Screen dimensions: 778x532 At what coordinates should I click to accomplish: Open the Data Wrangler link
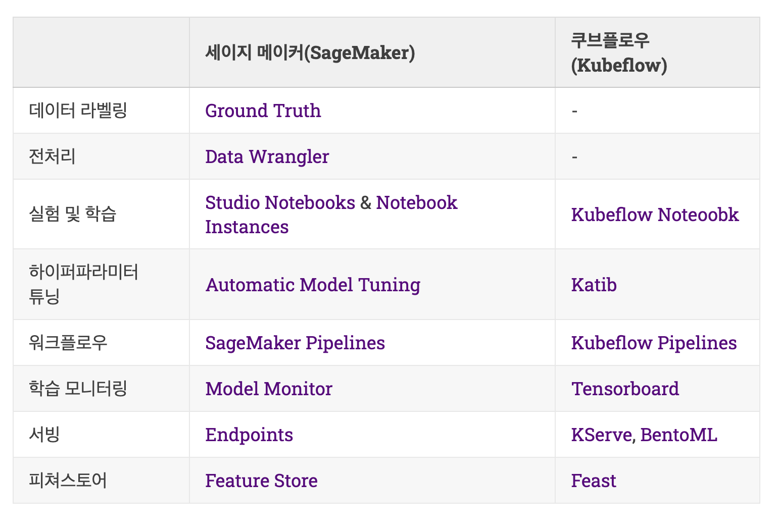pos(267,156)
